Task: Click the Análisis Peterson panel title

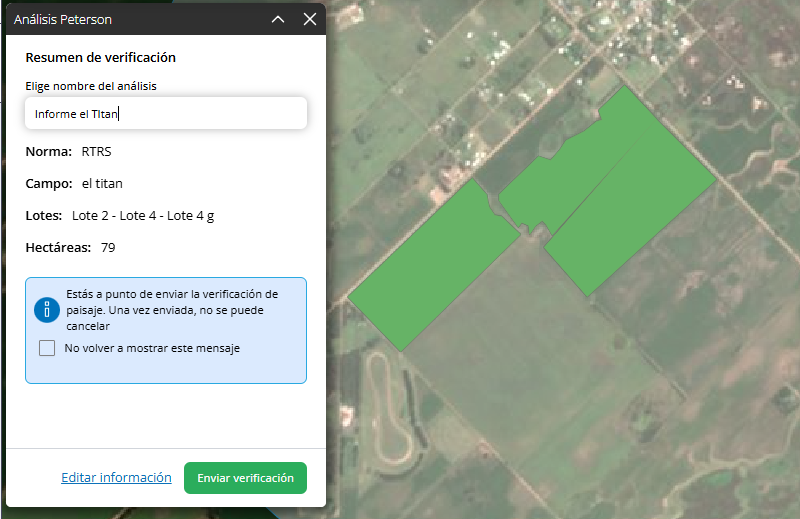Action: point(63,19)
